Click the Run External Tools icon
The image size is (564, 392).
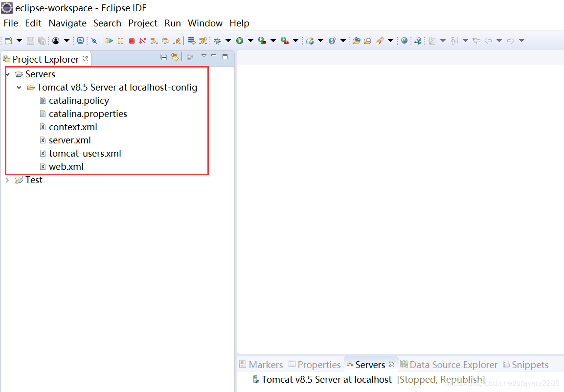[285, 41]
